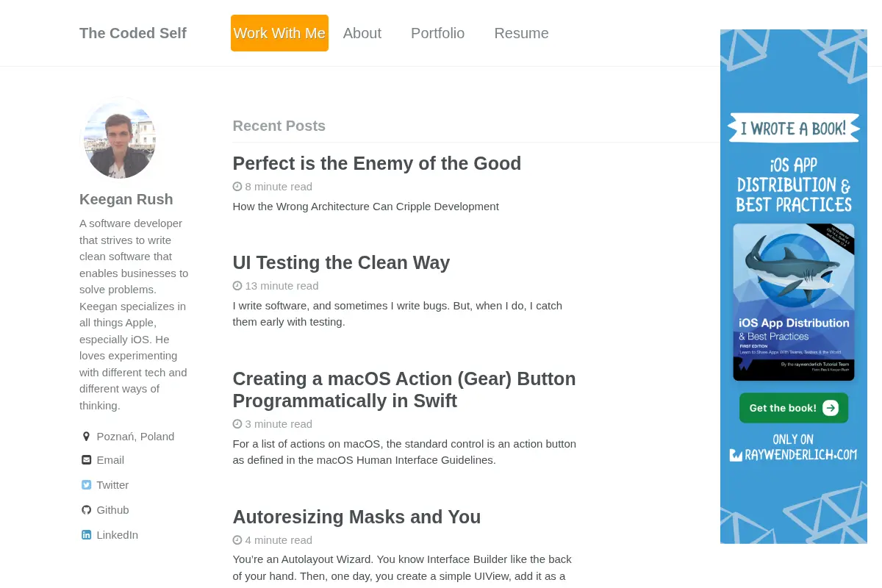Click the clock icon beside 8 minute read
This screenshot has height=588, width=882.
point(237,187)
